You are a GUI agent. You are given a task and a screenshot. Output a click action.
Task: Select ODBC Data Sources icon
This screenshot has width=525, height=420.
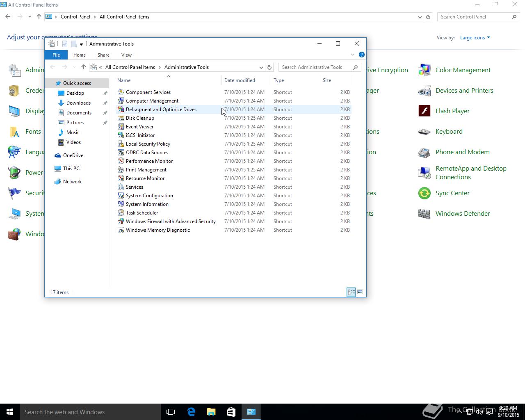[121, 153]
